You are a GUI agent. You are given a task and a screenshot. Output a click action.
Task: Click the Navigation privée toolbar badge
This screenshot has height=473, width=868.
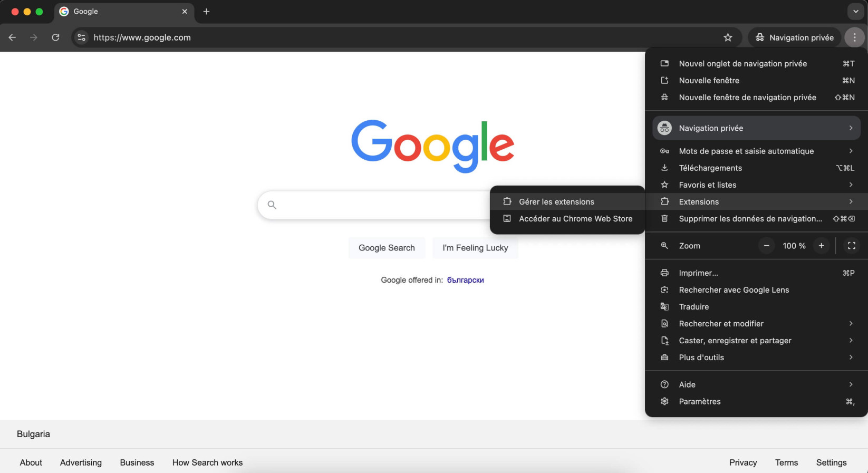(794, 37)
